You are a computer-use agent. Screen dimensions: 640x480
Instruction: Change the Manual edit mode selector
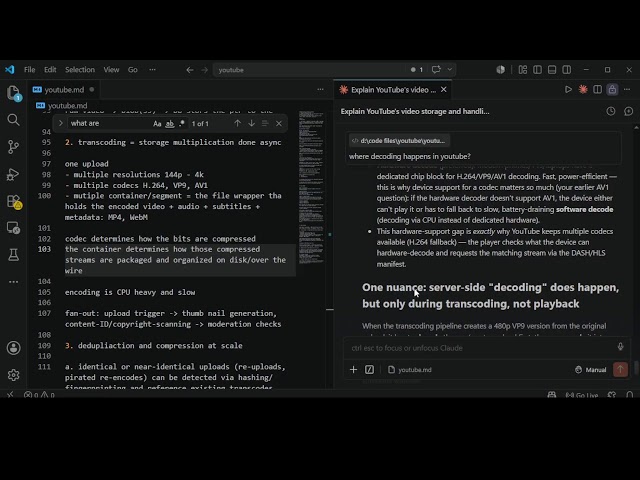590,370
